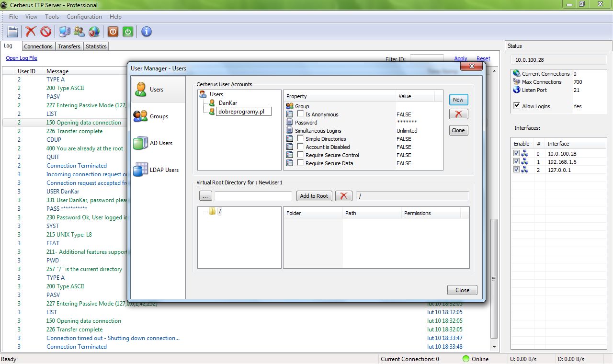Open server manager computer icon in toolbar
613x364 pixels.
tap(65, 32)
